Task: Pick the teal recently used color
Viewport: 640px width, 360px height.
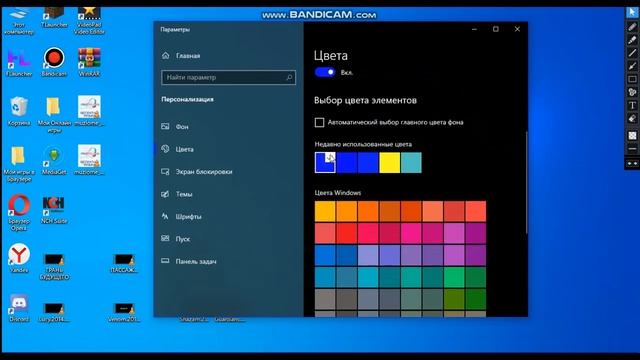Action: [411, 162]
